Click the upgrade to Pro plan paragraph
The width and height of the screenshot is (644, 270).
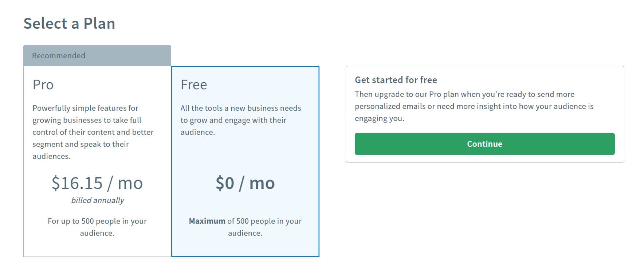474,106
